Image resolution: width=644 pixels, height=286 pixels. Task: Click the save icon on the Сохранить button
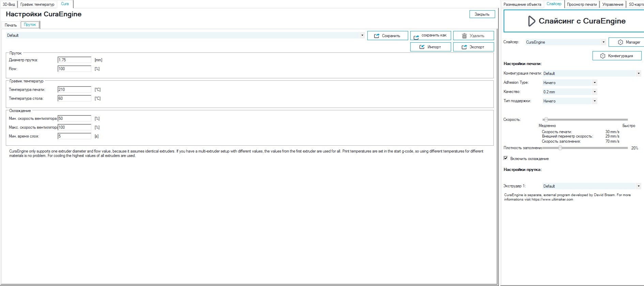coord(377,36)
